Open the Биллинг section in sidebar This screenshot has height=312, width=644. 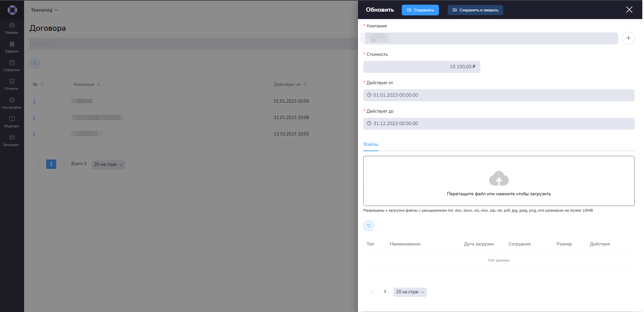pos(12,141)
